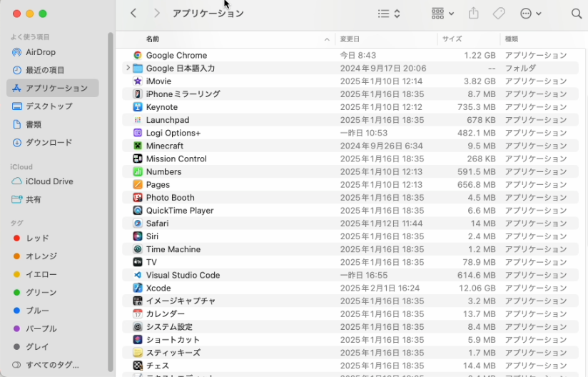588x377 pixels.
Task: Open the more actions ellipsis menu
Action: [531, 14]
